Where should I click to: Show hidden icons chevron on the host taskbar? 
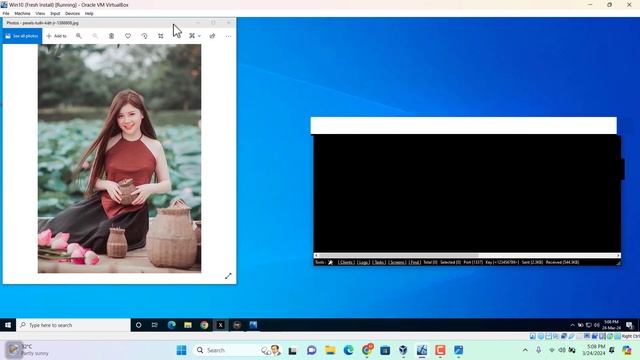click(525, 350)
